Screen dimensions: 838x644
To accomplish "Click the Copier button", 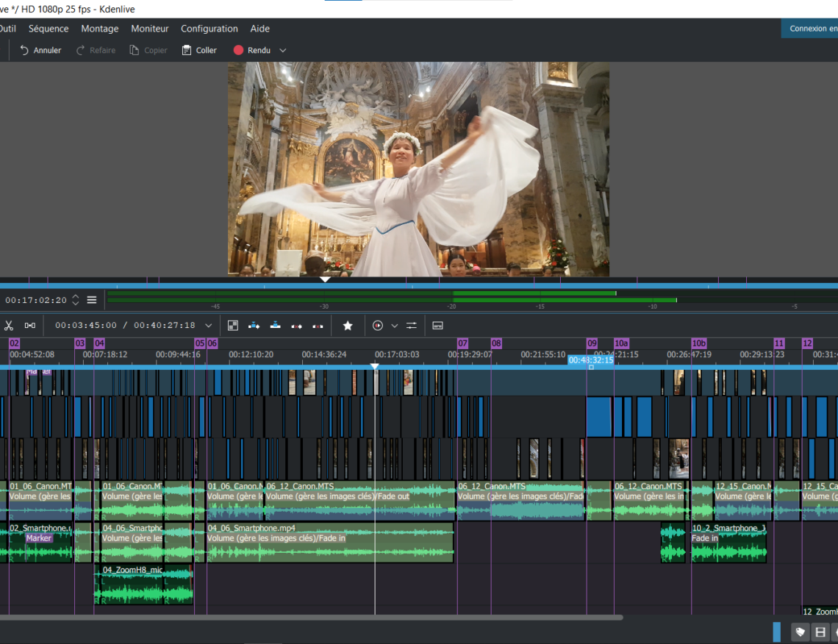I will tap(148, 50).
